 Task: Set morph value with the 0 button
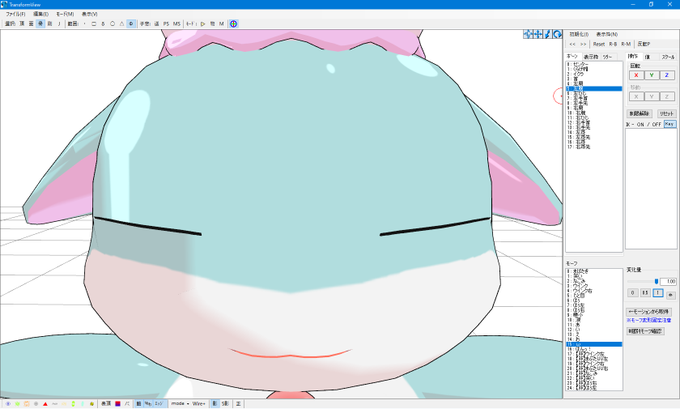[x=633, y=293]
